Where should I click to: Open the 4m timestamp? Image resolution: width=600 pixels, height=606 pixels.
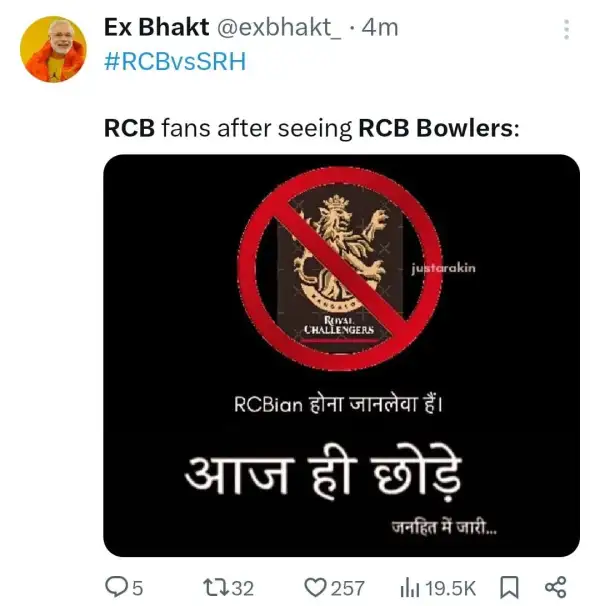tap(380, 28)
